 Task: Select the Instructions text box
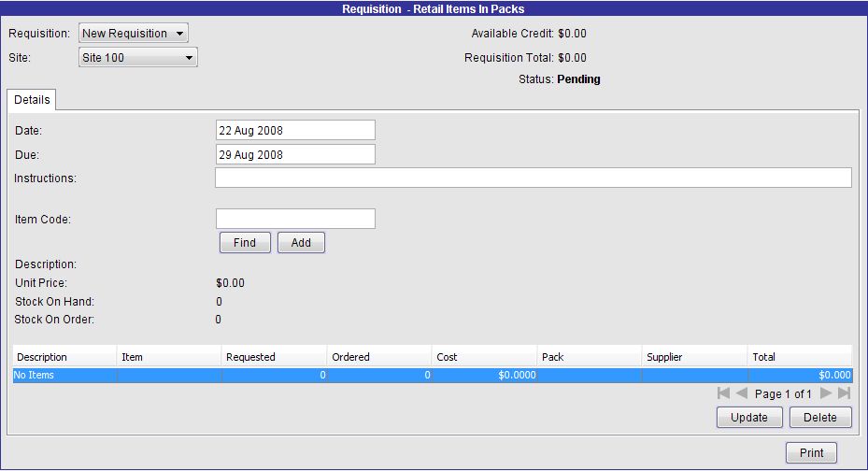(x=533, y=178)
